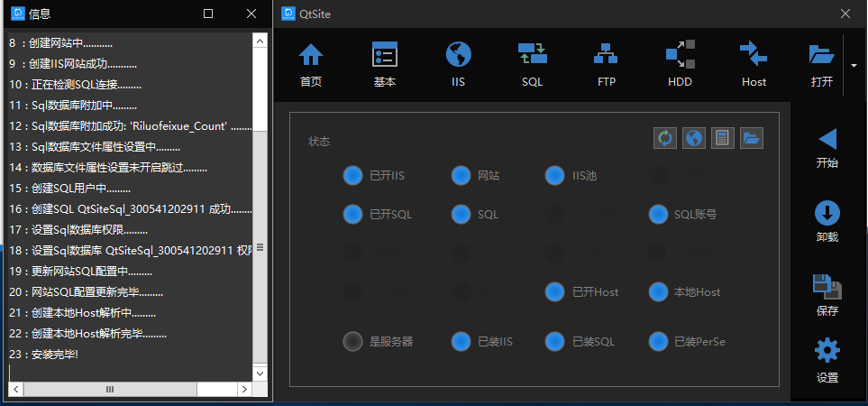This screenshot has width=868, height=406.
Task: Click the 卸载 uninstall button
Action: (x=827, y=222)
